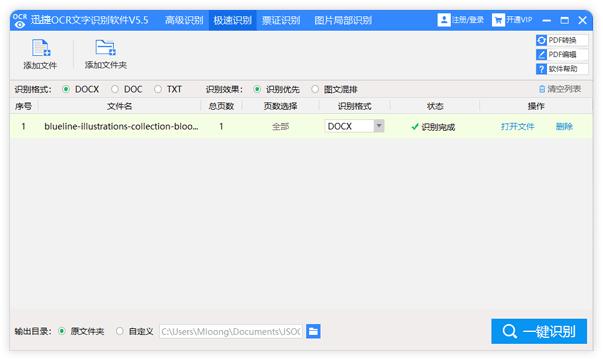Open the PDF编辑 tool
Image resolution: width=603 pixels, height=360 pixels.
click(562, 54)
